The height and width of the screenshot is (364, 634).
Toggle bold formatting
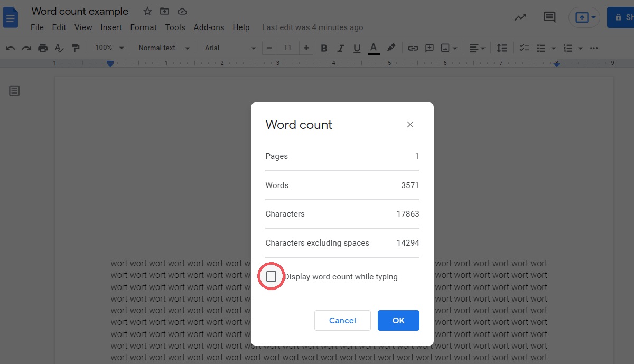(324, 48)
